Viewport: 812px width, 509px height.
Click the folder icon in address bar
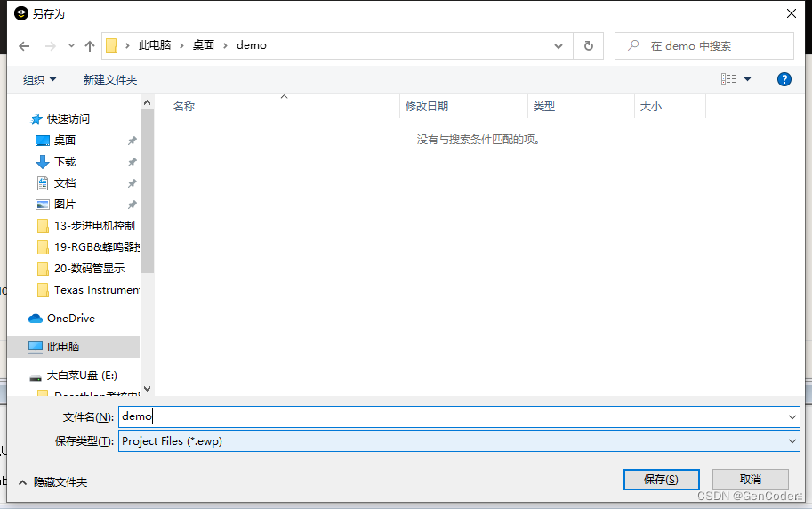[x=111, y=45]
